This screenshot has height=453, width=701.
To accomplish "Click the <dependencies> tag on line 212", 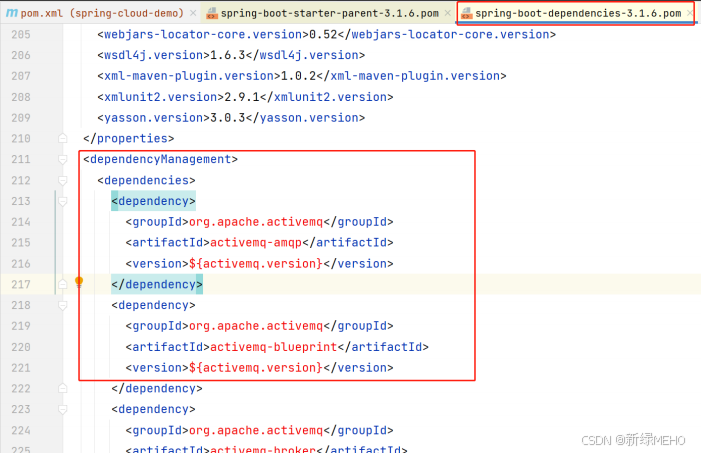I will (x=147, y=180).
